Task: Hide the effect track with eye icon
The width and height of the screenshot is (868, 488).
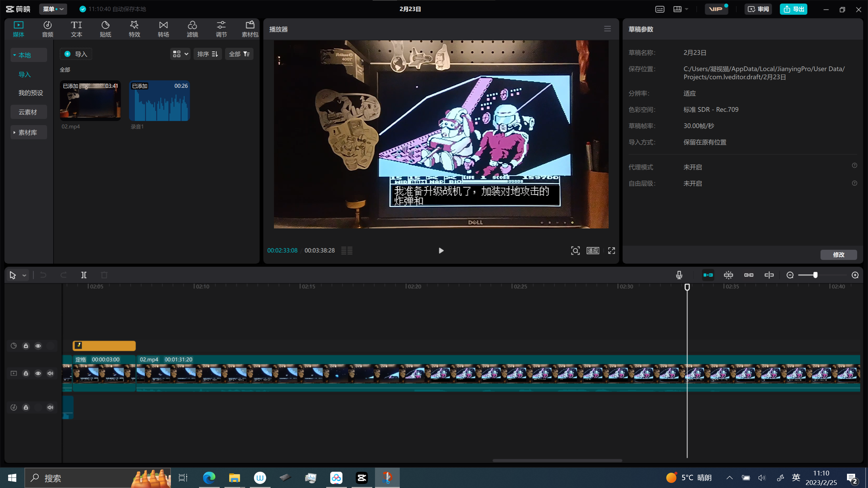Action: click(x=38, y=346)
